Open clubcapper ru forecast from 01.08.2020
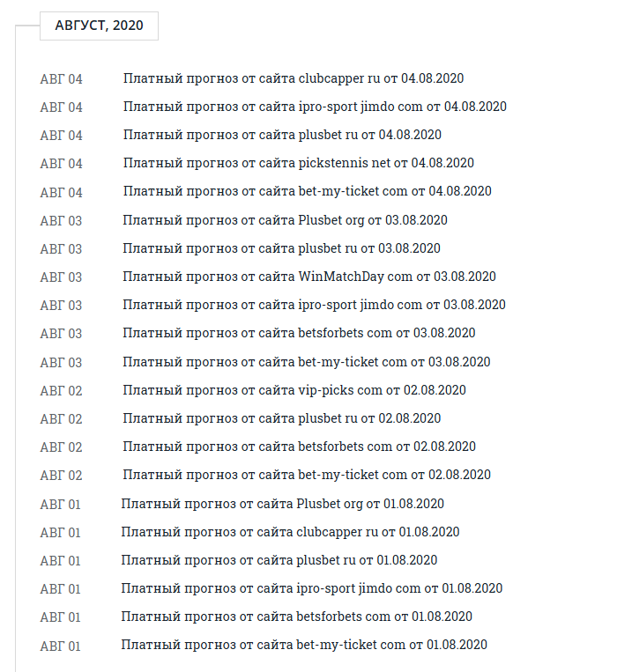The image size is (617, 672). [x=290, y=532]
